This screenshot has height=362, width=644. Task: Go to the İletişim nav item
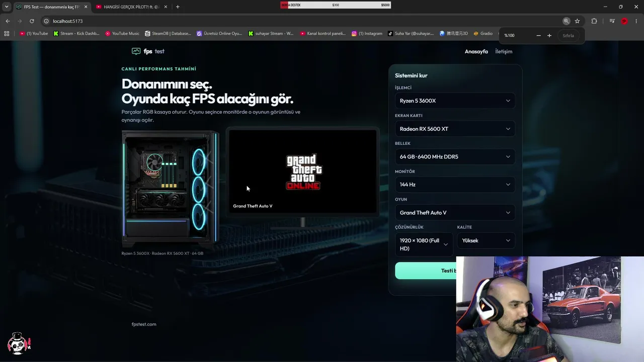[x=504, y=51]
